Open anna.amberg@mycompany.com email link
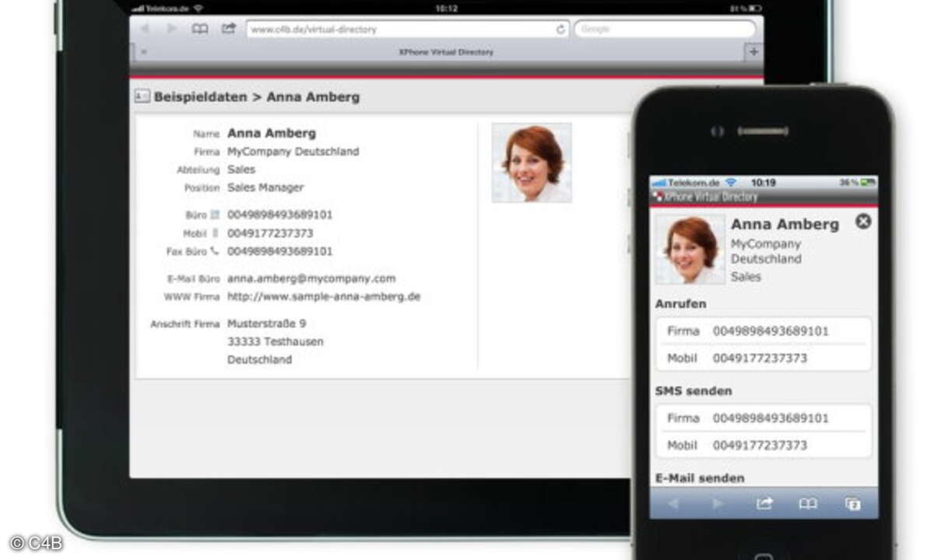This screenshot has width=934, height=560. point(311,278)
